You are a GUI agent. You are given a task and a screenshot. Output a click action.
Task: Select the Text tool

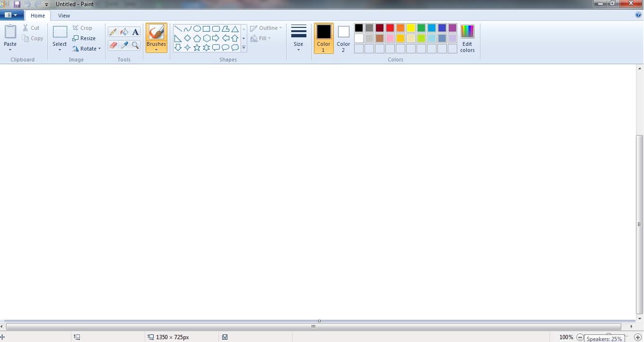(136, 32)
